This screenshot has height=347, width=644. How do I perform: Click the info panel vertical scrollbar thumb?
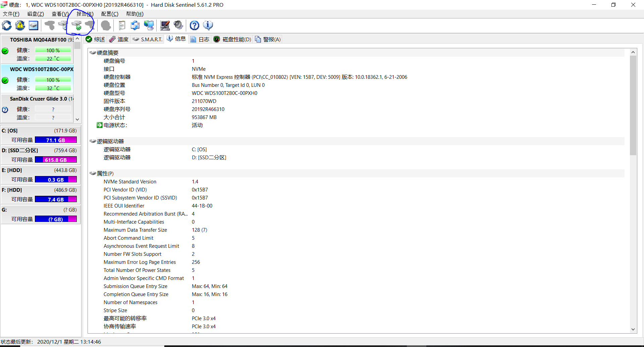(633, 106)
